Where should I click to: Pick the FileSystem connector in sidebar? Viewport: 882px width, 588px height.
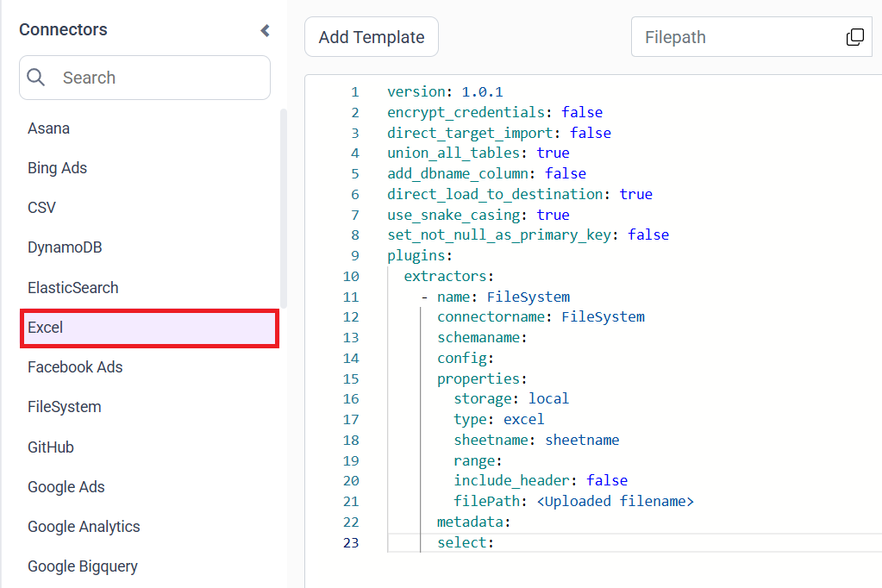[65, 407]
